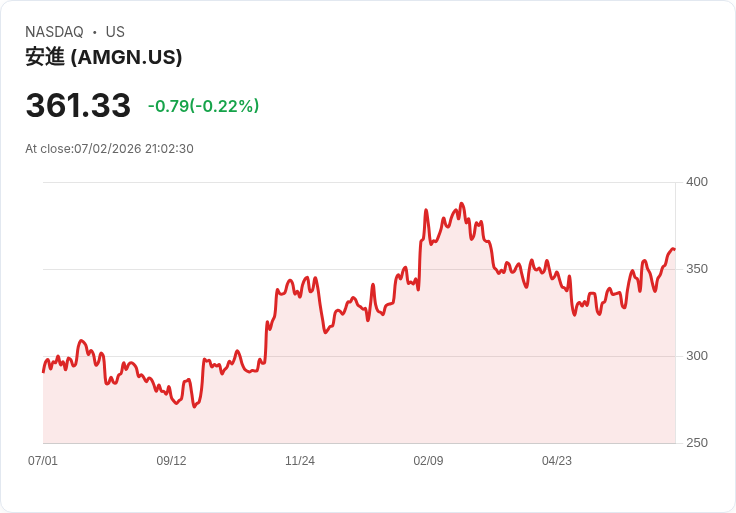This screenshot has width=736, height=513.
Task: Click the chart's highest peak near 02/09
Action: click(462, 204)
